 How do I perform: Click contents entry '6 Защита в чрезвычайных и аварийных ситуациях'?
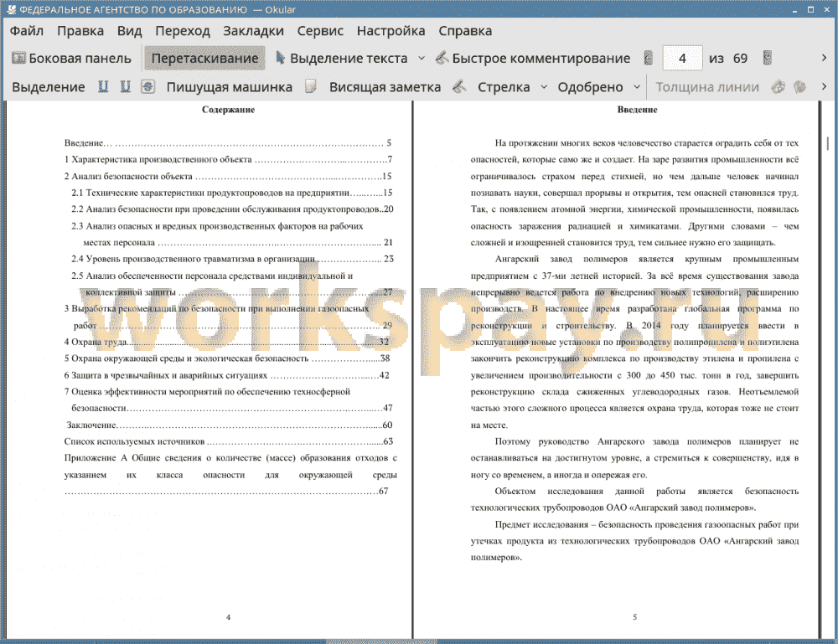226,375
